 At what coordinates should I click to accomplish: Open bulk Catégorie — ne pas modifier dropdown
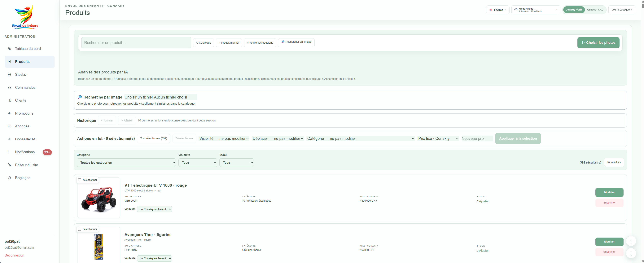[361, 138]
